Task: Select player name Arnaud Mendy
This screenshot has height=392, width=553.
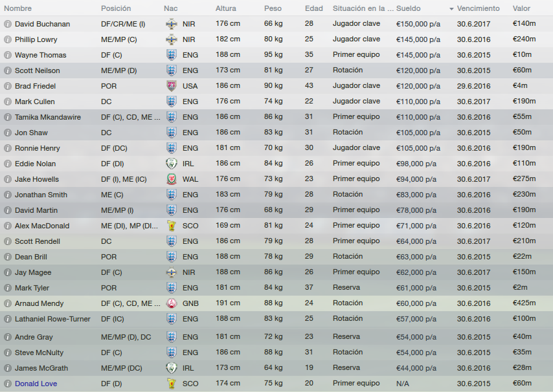Action: 39,303
